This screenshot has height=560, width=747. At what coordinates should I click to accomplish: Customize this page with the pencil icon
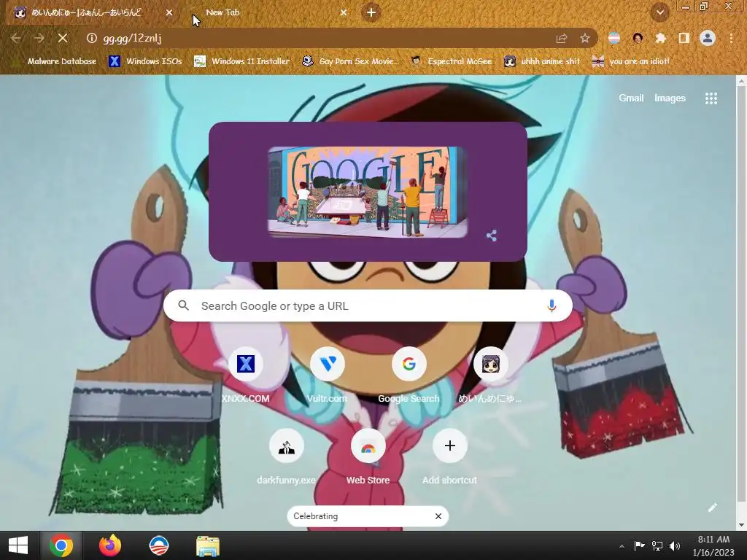pyautogui.click(x=712, y=507)
